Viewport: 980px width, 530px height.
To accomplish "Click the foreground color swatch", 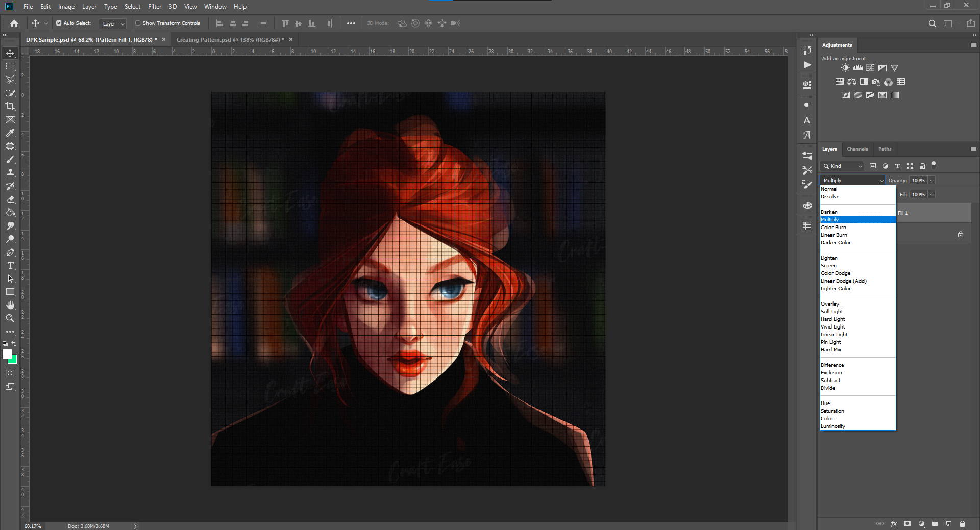I will point(7,354).
